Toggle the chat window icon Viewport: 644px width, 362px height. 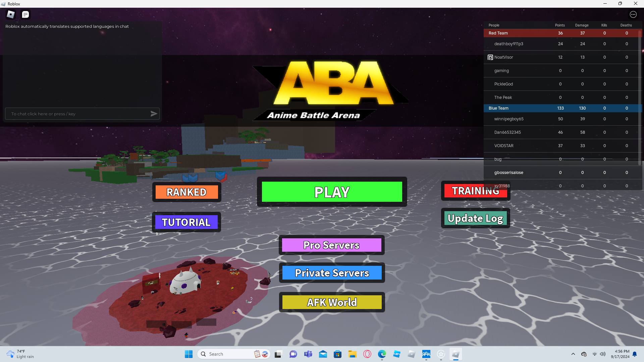click(25, 14)
